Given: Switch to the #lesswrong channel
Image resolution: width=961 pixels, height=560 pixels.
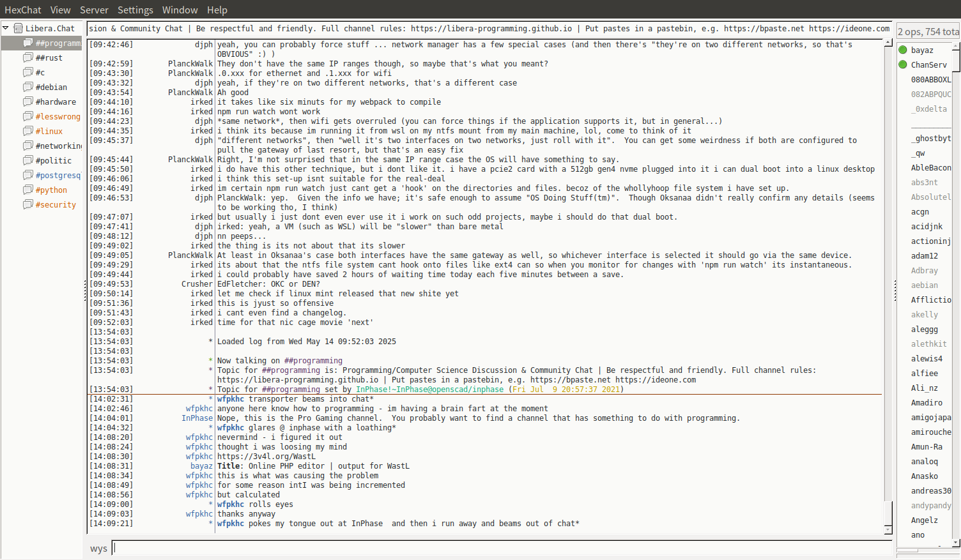Looking at the screenshot, I should [x=58, y=116].
